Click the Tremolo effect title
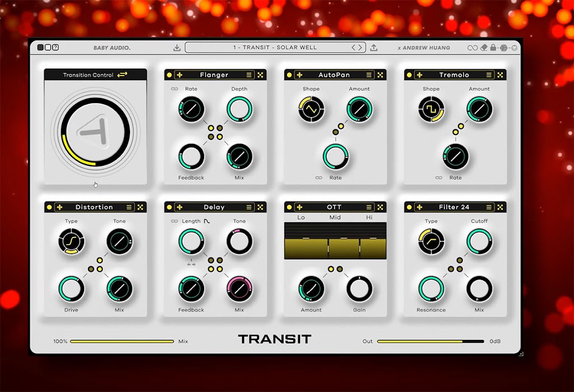The width and height of the screenshot is (574, 392). tap(454, 75)
